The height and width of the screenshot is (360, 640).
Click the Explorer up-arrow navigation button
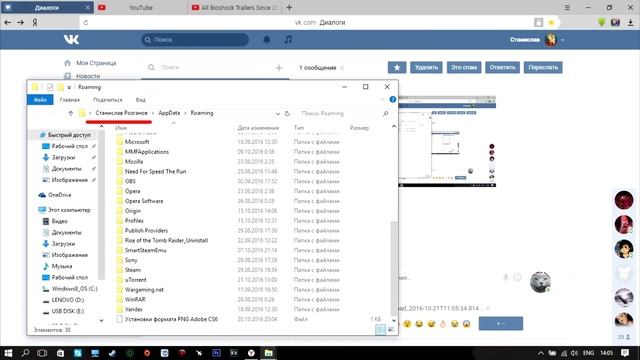[71, 113]
